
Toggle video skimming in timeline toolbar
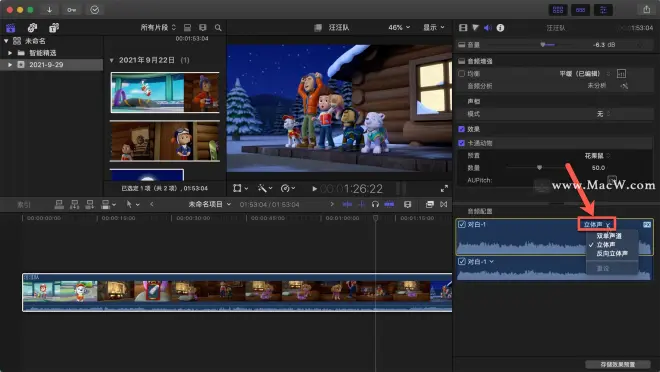pos(347,204)
